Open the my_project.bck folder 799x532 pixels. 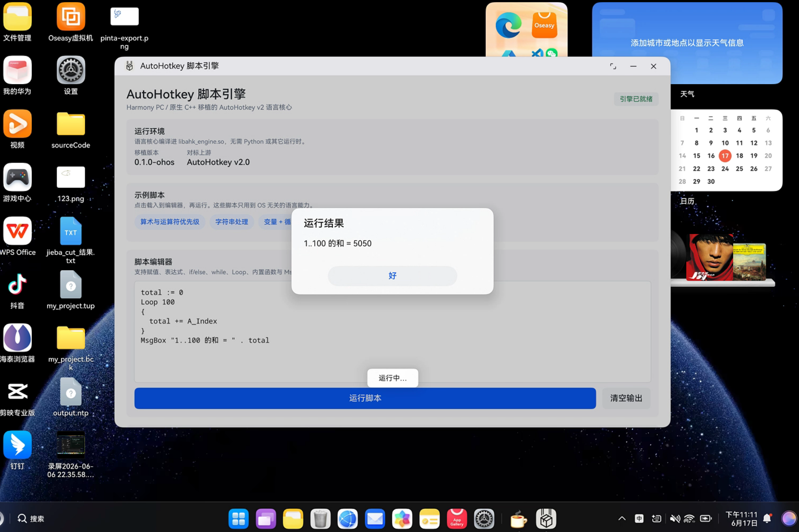[71, 338]
